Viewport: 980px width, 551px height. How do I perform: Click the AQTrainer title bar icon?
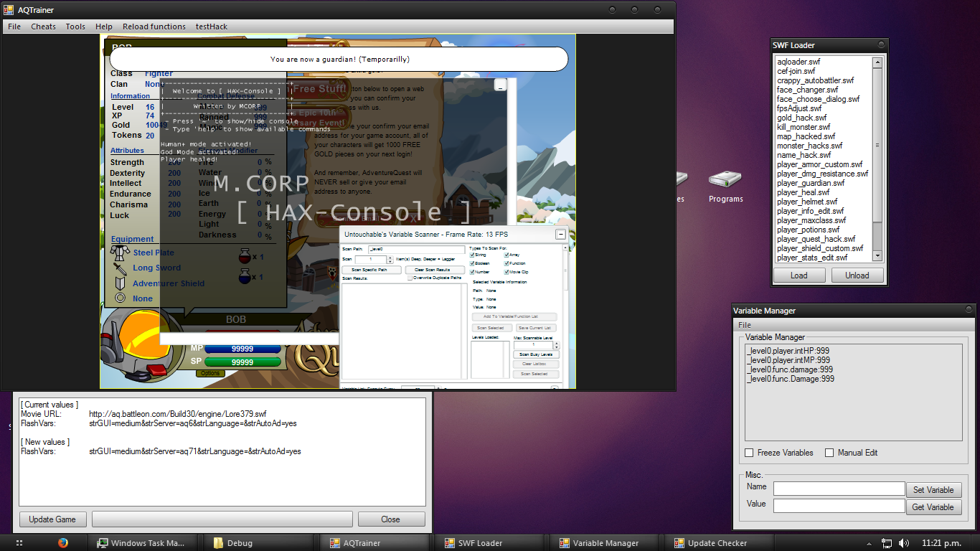point(9,10)
